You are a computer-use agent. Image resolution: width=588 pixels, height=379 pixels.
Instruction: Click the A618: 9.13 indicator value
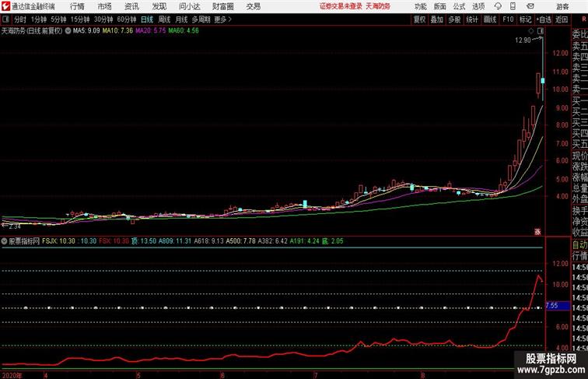[208, 241]
